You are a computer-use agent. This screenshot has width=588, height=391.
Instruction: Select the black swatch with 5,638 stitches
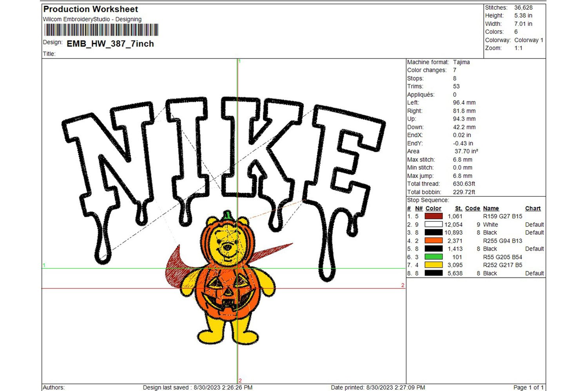(434, 273)
